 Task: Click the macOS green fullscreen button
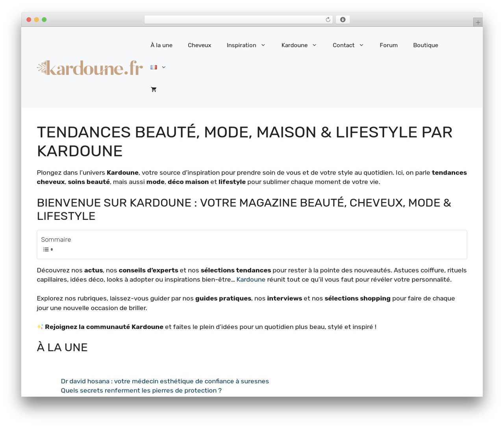point(44,20)
